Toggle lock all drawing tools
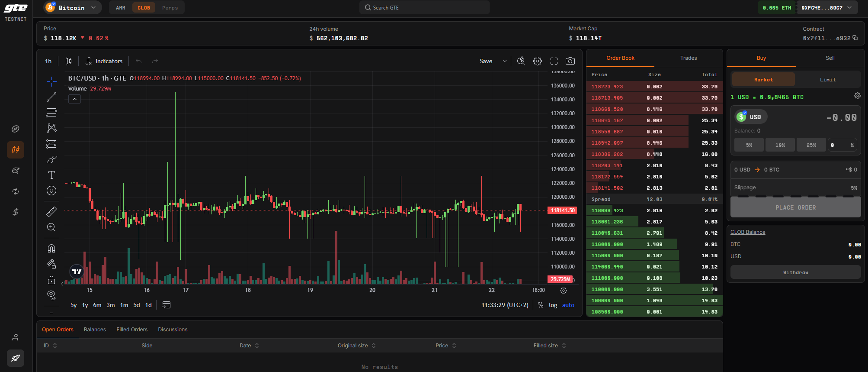The width and height of the screenshot is (868, 372). point(51,279)
